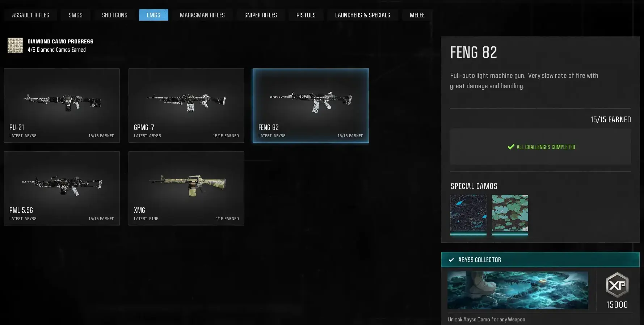Viewport: 644px width, 325px height.
Task: Open the Assault Rifles tab
Action: 31,15
